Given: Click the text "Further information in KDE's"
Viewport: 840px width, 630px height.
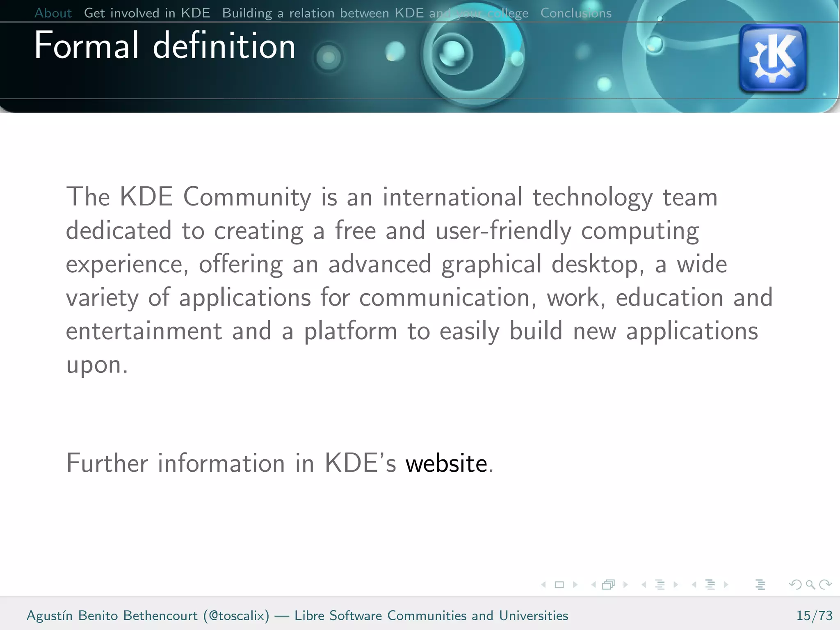Looking at the screenshot, I should click(231, 463).
